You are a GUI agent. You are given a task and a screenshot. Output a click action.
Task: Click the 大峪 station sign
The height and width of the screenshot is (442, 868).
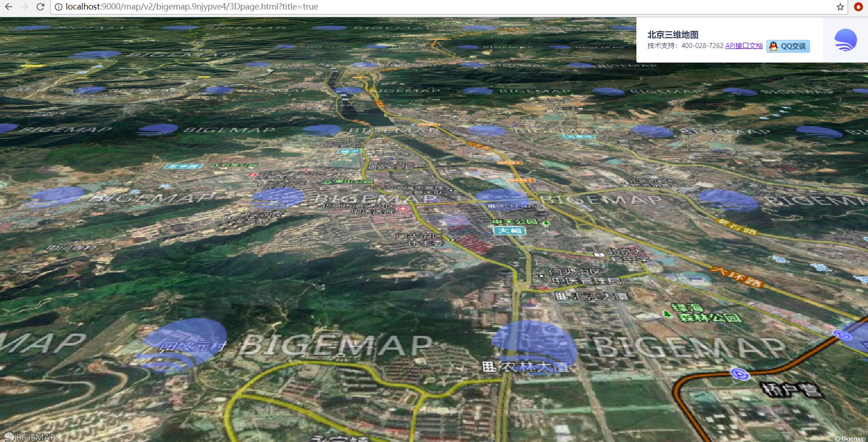(x=509, y=231)
